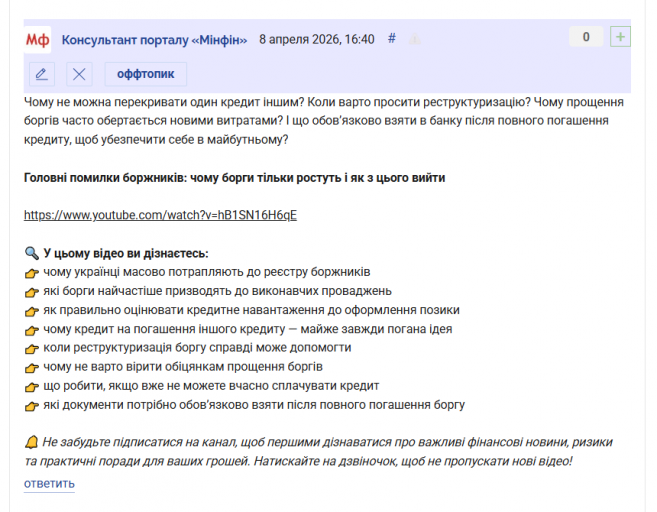657x512 pixels.
Task: Delete the comment with the X icon
Action: 79,74
